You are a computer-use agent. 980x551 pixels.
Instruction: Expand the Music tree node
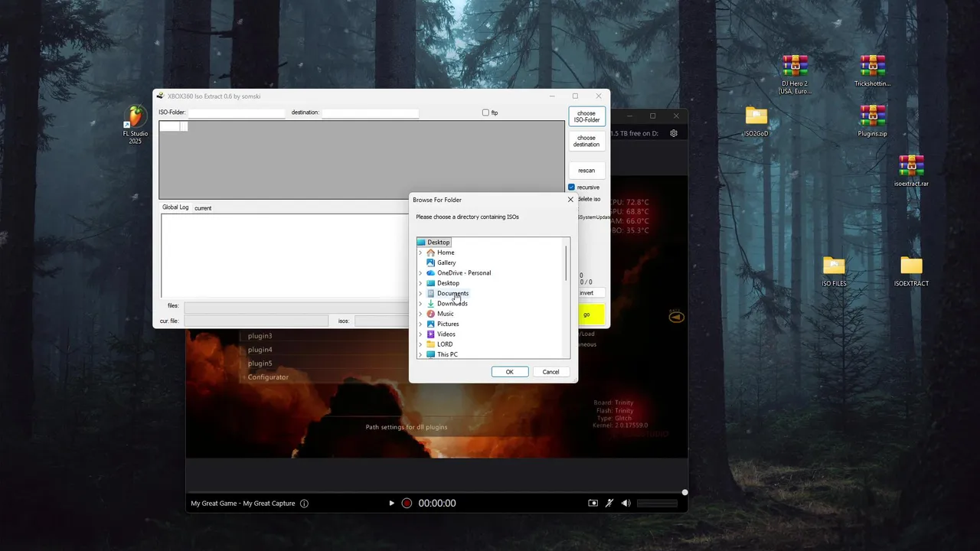click(x=420, y=314)
